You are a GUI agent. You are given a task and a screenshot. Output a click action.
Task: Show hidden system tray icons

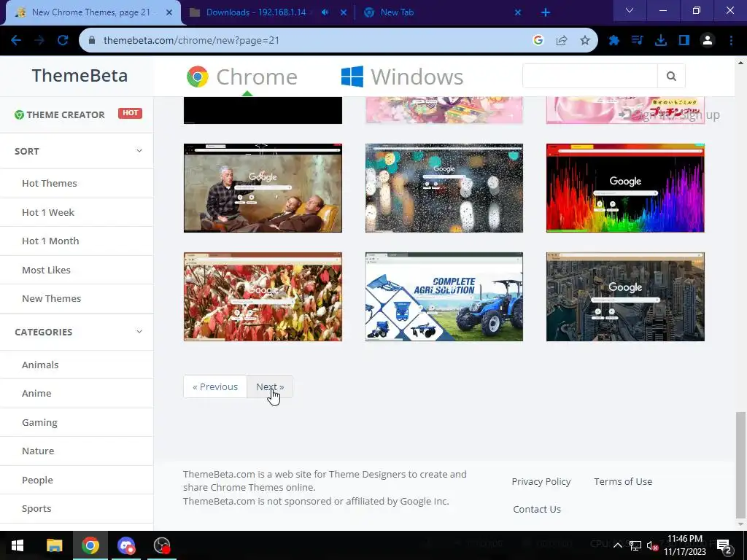(x=617, y=545)
